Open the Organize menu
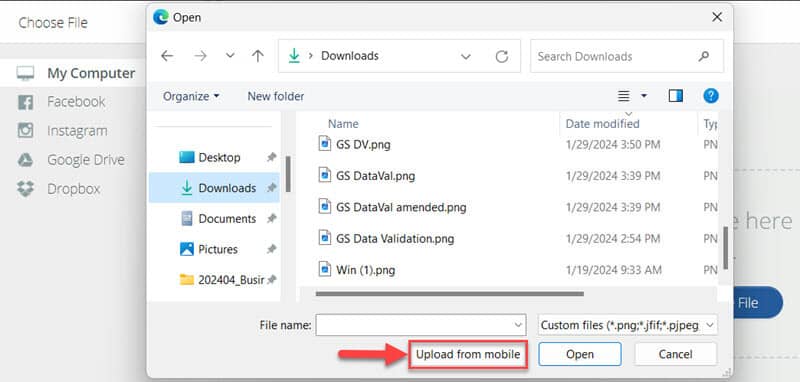Viewport: 800px width, 382px height. [x=191, y=96]
